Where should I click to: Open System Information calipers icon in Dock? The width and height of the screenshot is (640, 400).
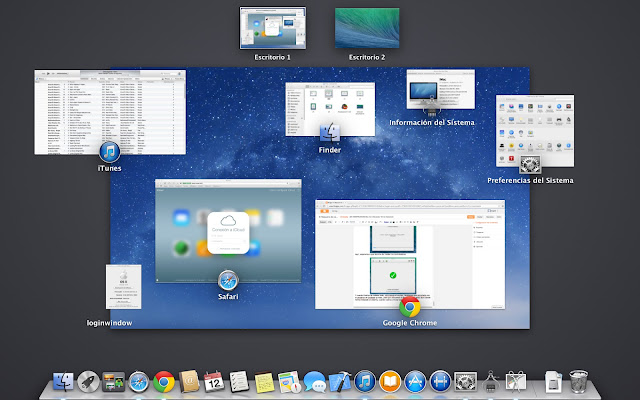pyautogui.click(x=491, y=382)
